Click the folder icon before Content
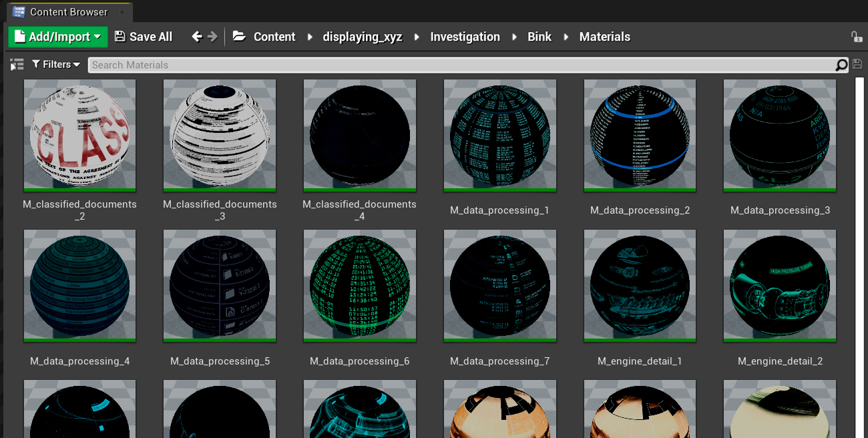Image resolution: width=868 pixels, height=438 pixels. pos(239,37)
